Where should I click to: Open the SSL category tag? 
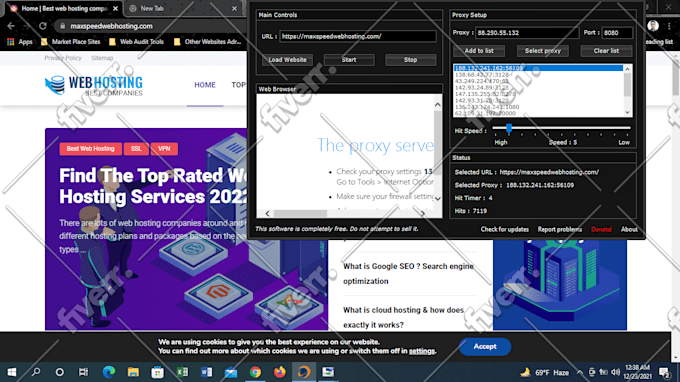coord(136,149)
